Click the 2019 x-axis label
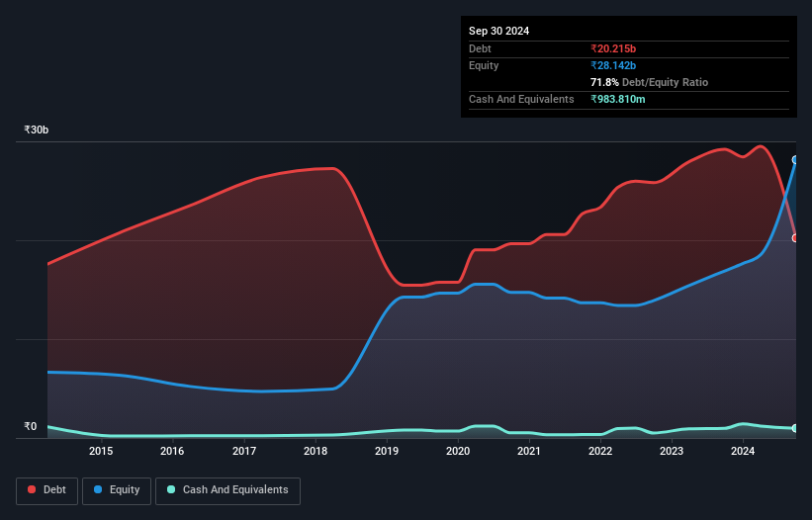The width and height of the screenshot is (812, 520). (387, 451)
